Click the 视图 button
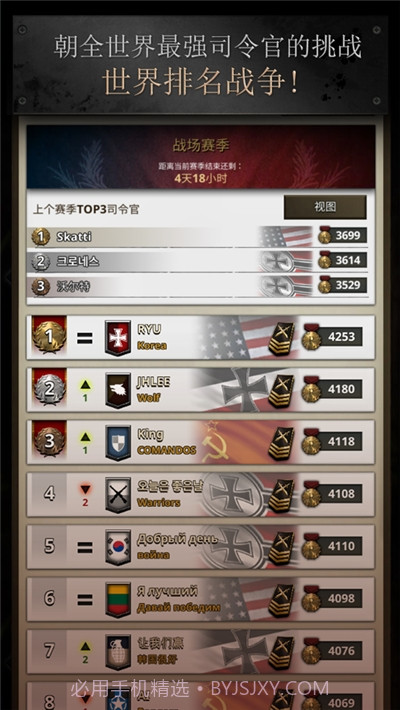The width and height of the screenshot is (400, 710). 325,207
